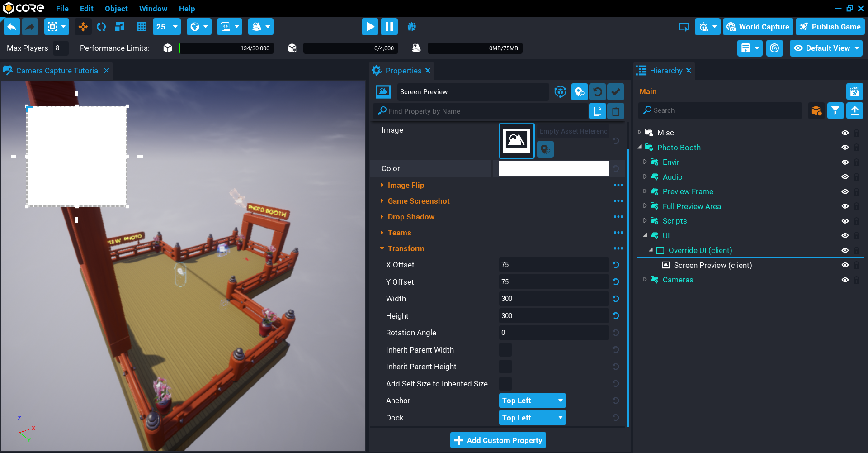
Task: Click the paste properties clipboard icon
Action: [616, 111]
